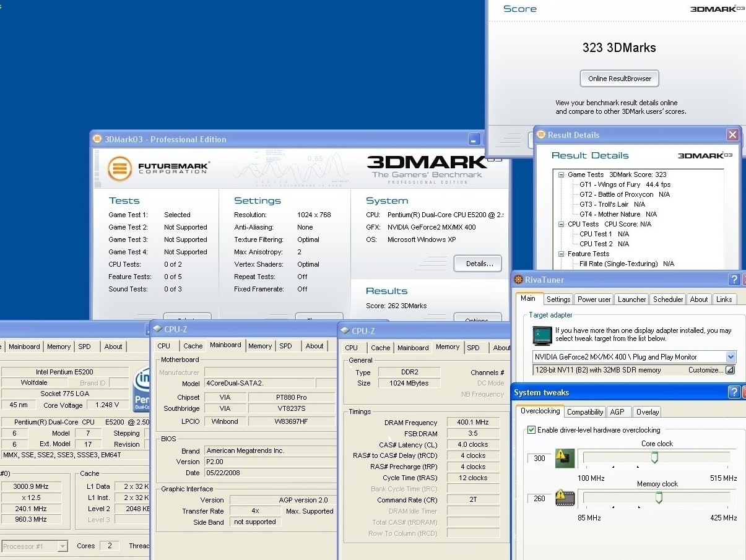Close the Result Details window
This screenshot has width=746, height=560.
pyautogui.click(x=732, y=134)
